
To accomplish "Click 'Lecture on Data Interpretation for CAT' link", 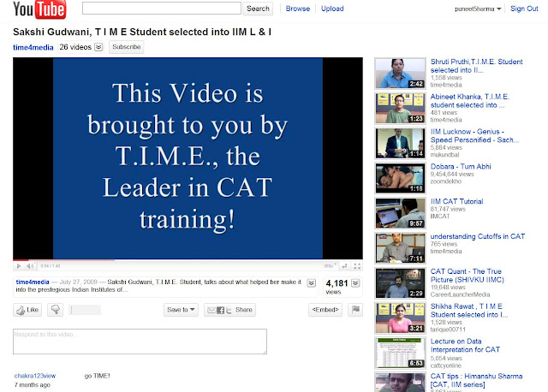I will (465, 346).
